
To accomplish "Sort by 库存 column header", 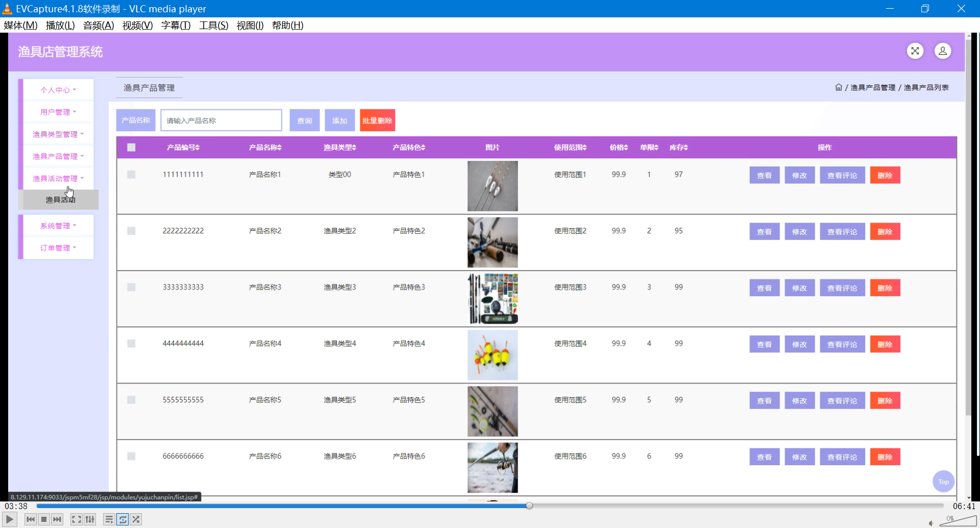I will click(679, 148).
